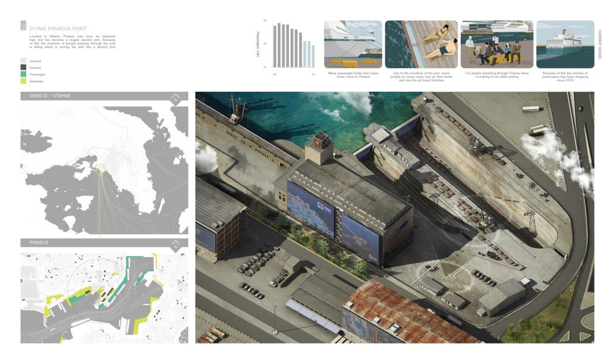Click the north arrow on Greece map header
This screenshot has height=364, width=615.
pos(176,96)
